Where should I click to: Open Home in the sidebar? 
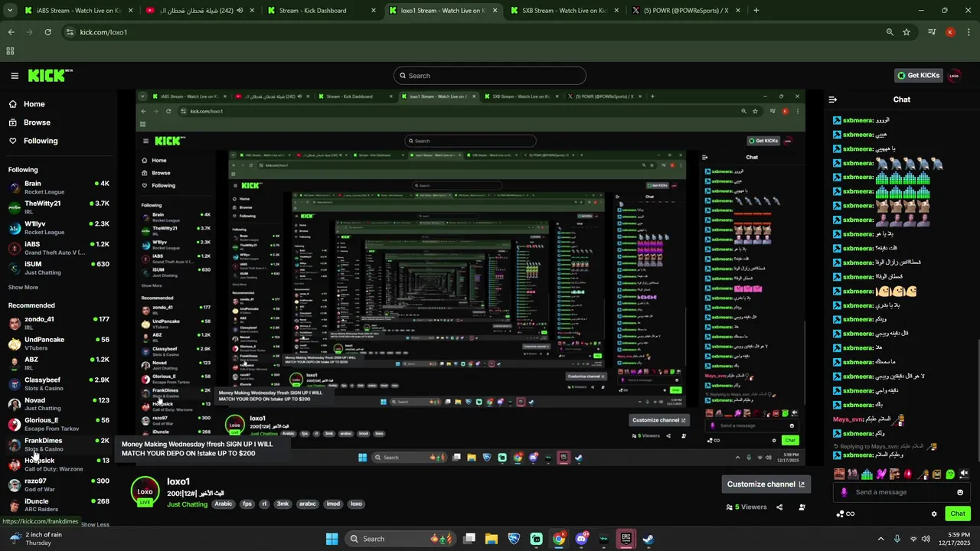tap(27, 104)
